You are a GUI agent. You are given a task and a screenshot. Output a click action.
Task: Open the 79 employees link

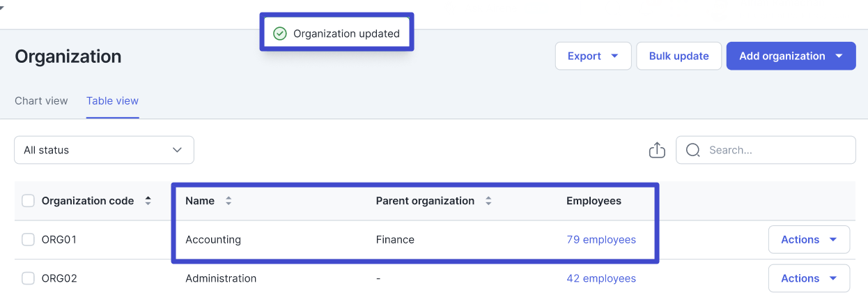coord(601,239)
